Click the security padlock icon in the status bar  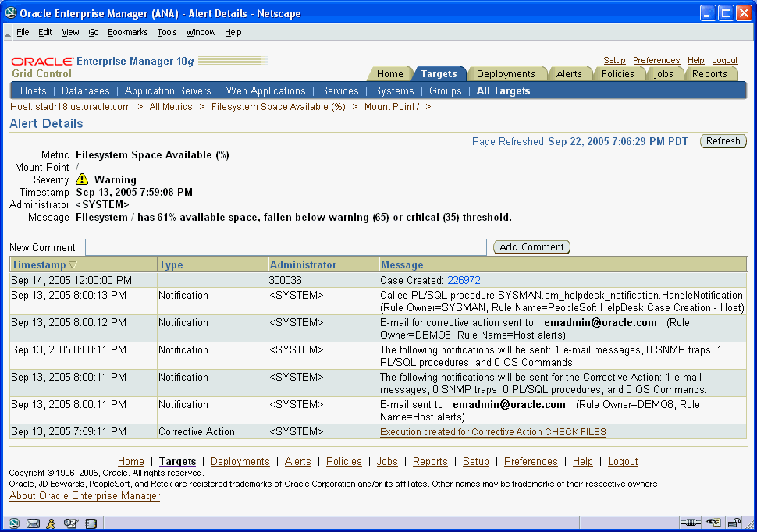point(734,523)
